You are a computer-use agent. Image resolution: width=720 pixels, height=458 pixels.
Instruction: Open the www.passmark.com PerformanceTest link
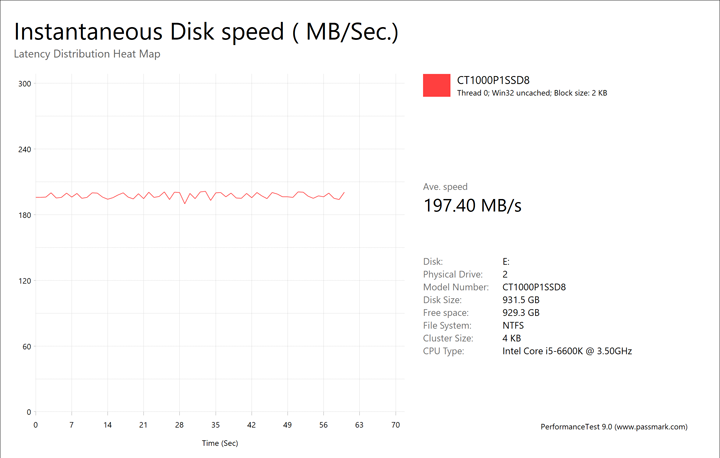[x=613, y=427]
